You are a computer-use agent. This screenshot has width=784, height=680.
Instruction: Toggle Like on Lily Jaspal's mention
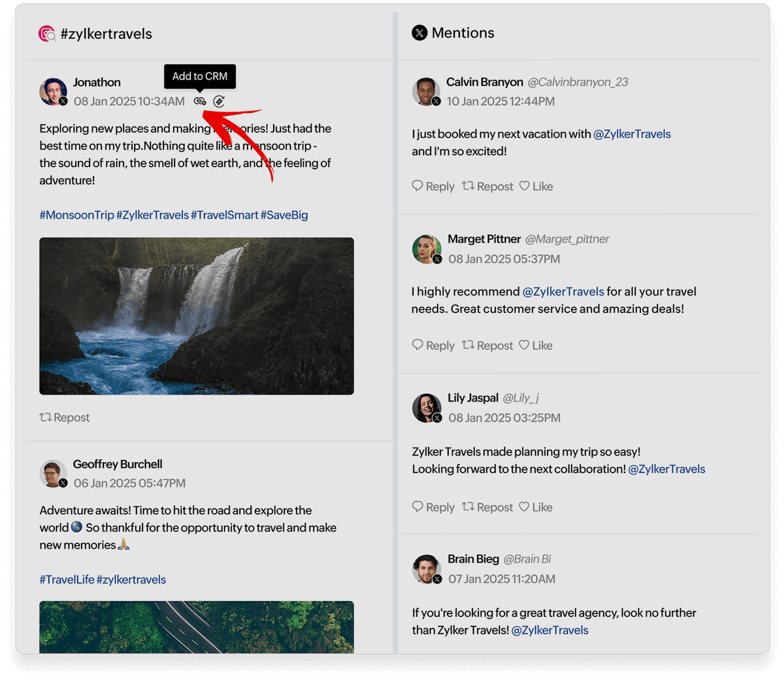[536, 507]
